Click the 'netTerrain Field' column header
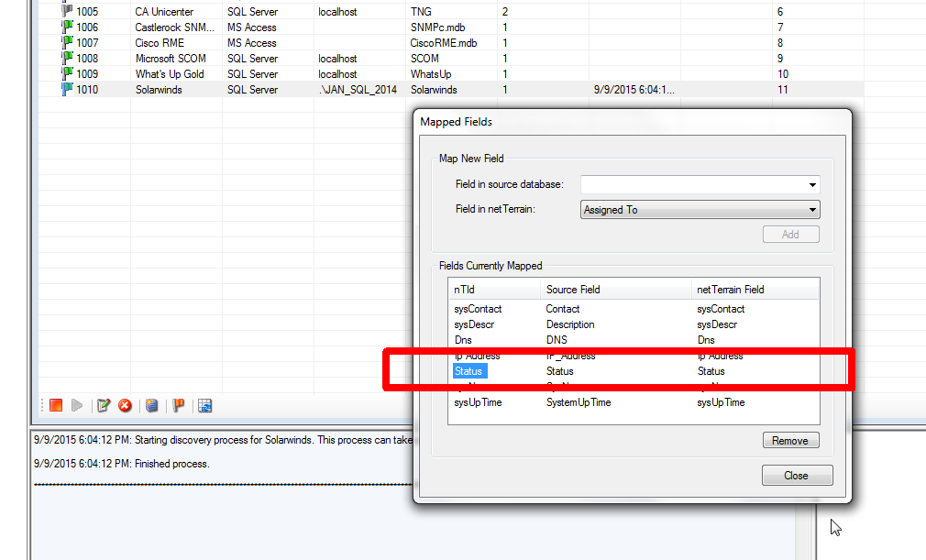The image size is (926, 560). (x=731, y=290)
